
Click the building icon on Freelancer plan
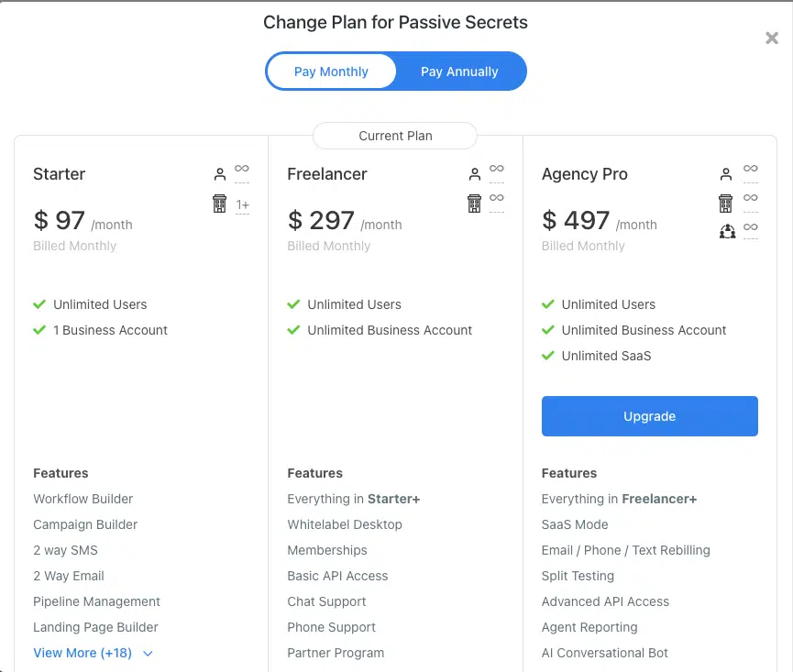pos(474,204)
